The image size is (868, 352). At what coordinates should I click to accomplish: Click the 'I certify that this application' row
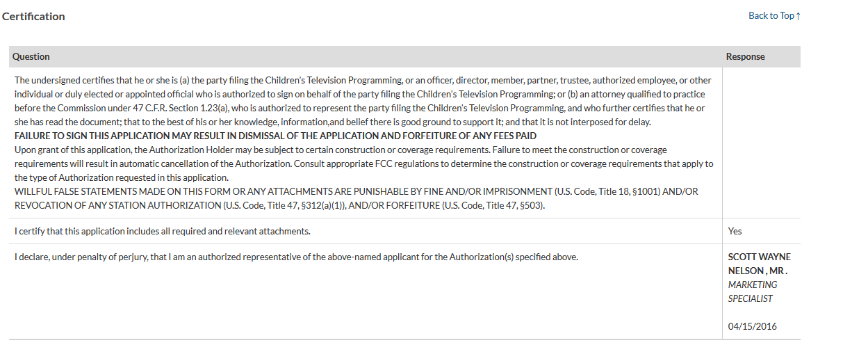coord(163,231)
